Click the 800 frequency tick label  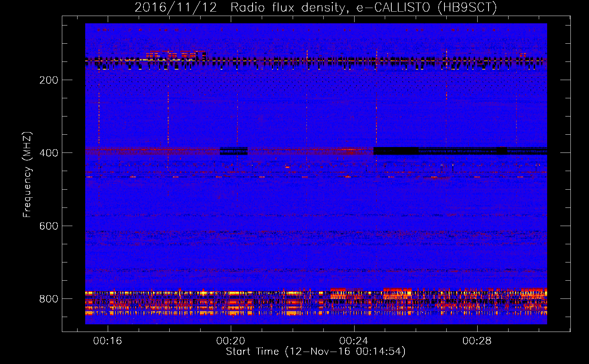click(x=49, y=299)
